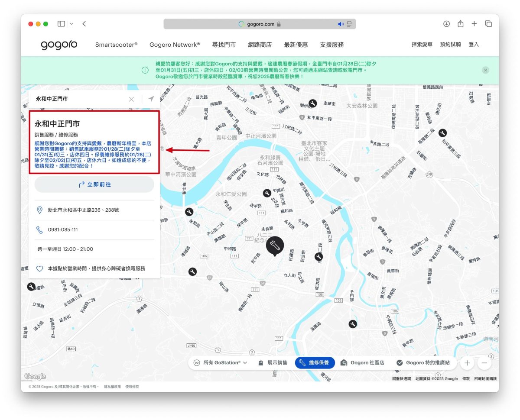Click map 條款 link
The image size is (520, 420).
coord(466,378)
